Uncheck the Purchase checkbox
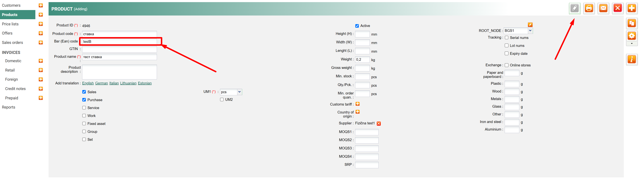Image resolution: width=644 pixels, height=182 pixels. click(x=84, y=100)
